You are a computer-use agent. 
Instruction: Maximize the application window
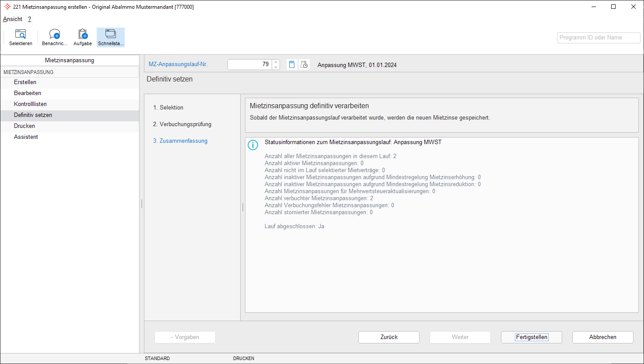pos(613,7)
